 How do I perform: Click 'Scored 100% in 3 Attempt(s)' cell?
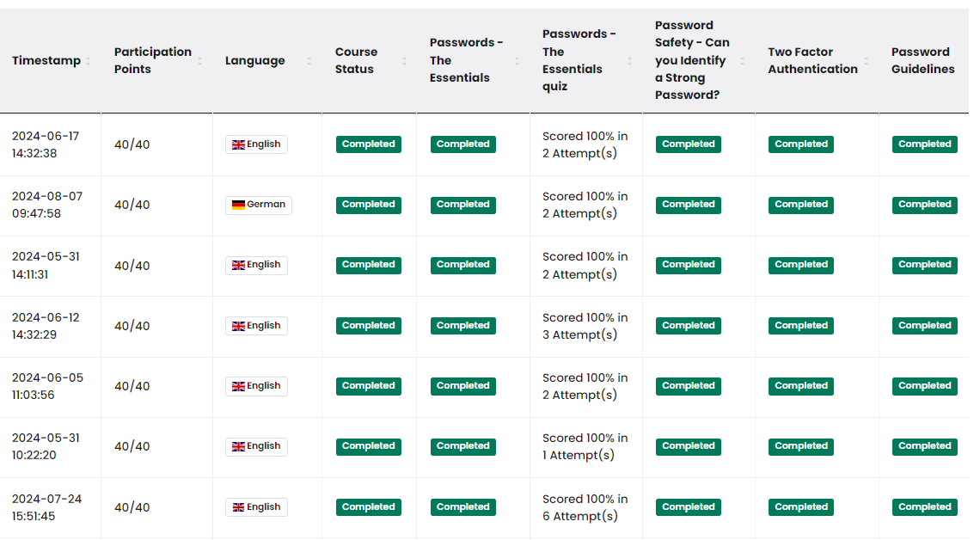[x=585, y=326]
